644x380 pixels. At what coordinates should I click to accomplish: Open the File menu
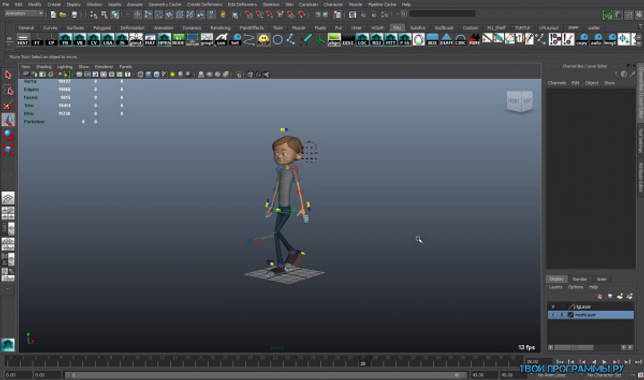(x=5, y=4)
